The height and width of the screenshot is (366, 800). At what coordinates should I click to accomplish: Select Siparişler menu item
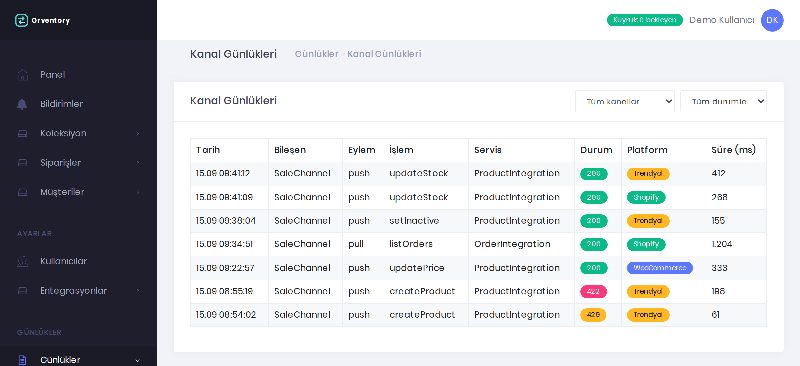pyautogui.click(x=61, y=163)
